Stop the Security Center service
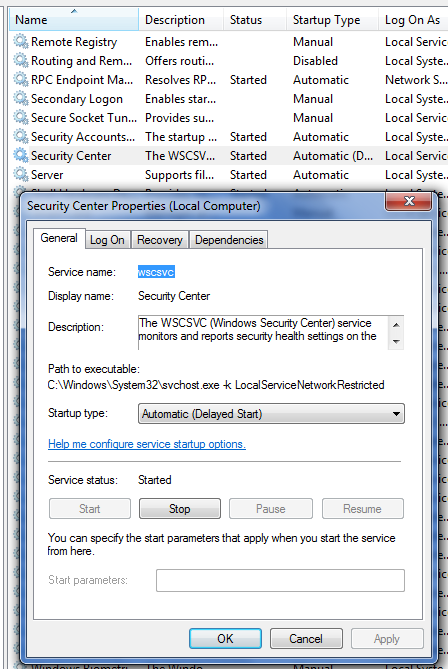The image size is (448, 669). point(180,509)
